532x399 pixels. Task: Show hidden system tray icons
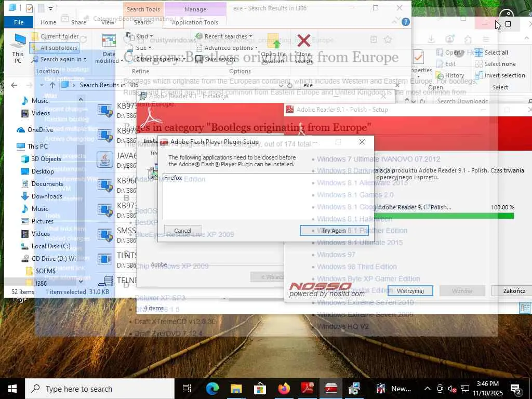coord(428,389)
